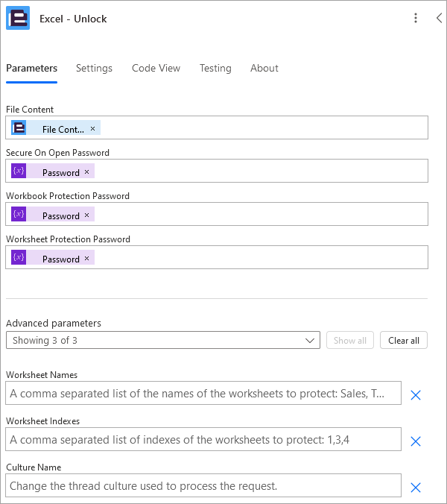Viewport: 447px width, 504px height.
Task: Click the Encodian connector icon in header
Action: pyautogui.click(x=18, y=18)
